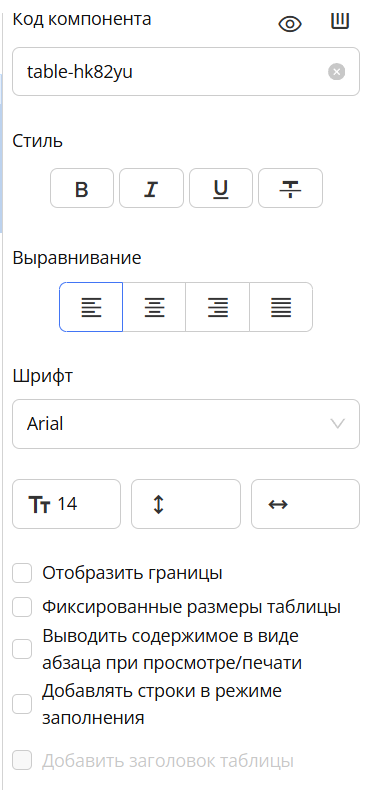Click the column layout icon beside the eye
The image size is (369, 790).
[340, 21]
